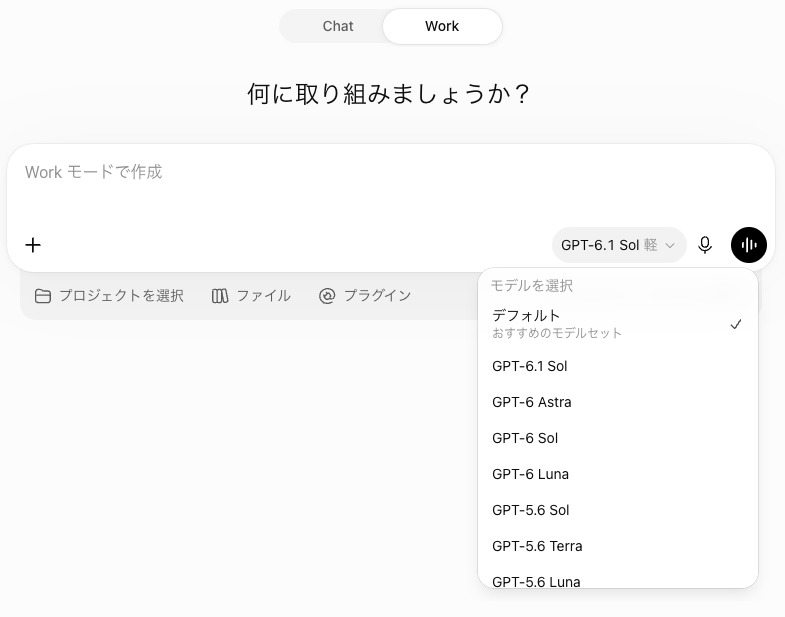Choose the デフォルト model option
The width and height of the screenshot is (785, 617).
(618, 324)
